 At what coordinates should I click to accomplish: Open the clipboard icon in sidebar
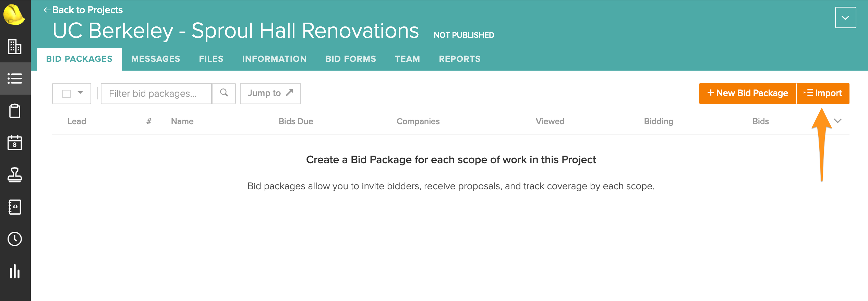coord(15,111)
